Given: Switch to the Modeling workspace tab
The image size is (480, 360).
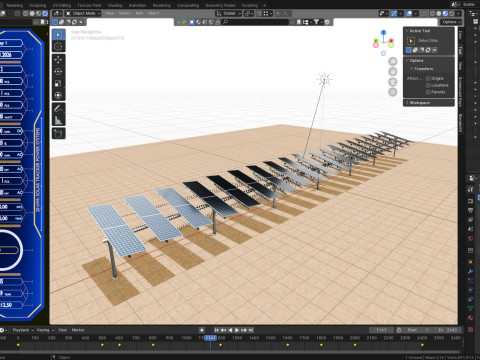Looking at the screenshot, I should tap(15, 5).
